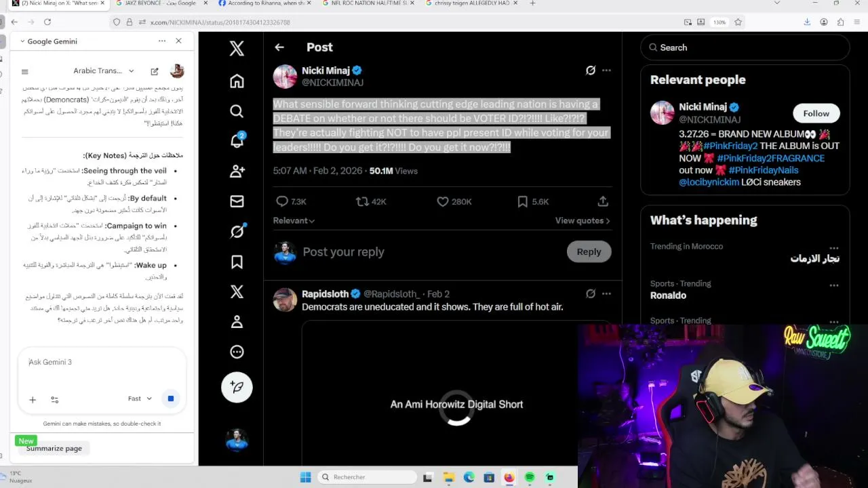Stop Gemini response with blue square button
The width and height of the screenshot is (868, 488).
170,399
